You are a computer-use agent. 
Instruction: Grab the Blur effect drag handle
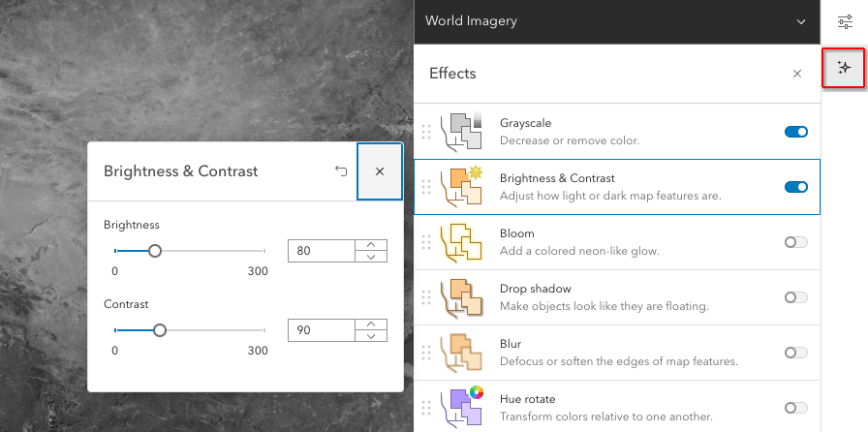point(426,353)
